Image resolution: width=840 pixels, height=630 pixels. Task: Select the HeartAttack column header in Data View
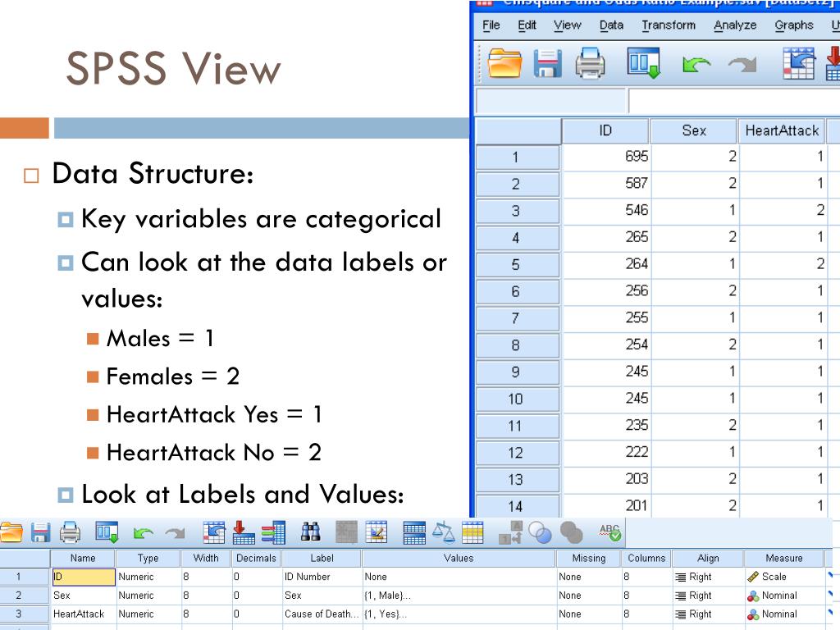click(782, 130)
